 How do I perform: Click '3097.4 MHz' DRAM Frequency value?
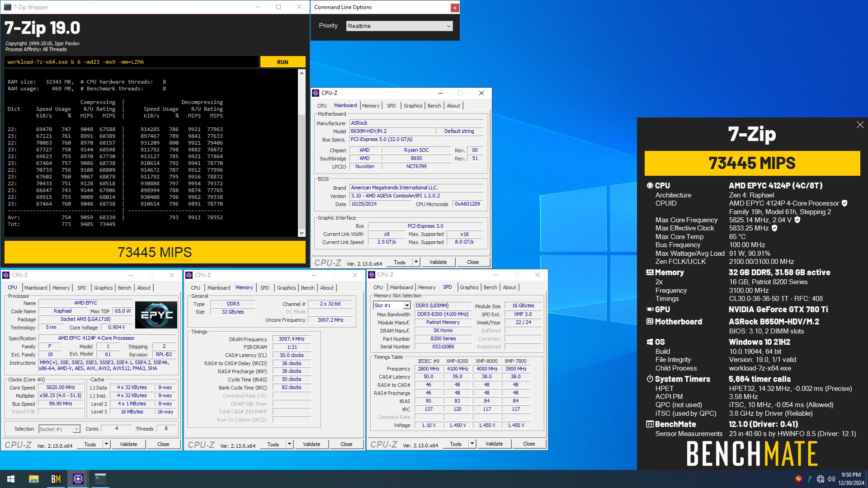pos(292,339)
